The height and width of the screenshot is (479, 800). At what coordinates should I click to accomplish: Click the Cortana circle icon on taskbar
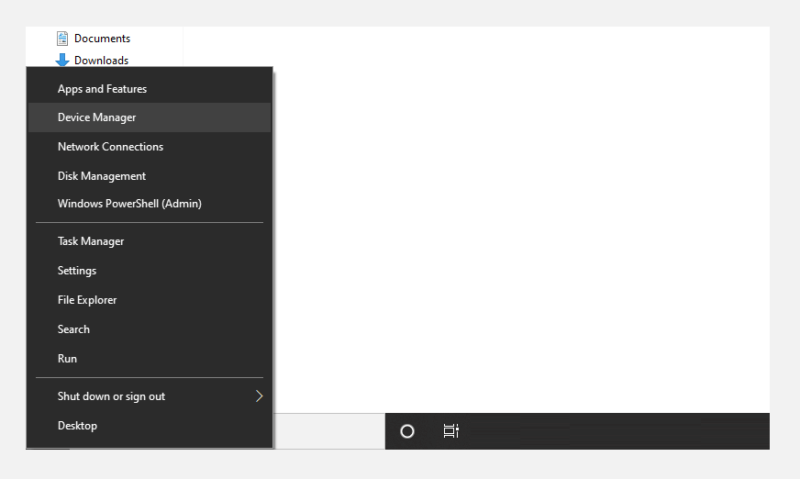pyautogui.click(x=407, y=432)
